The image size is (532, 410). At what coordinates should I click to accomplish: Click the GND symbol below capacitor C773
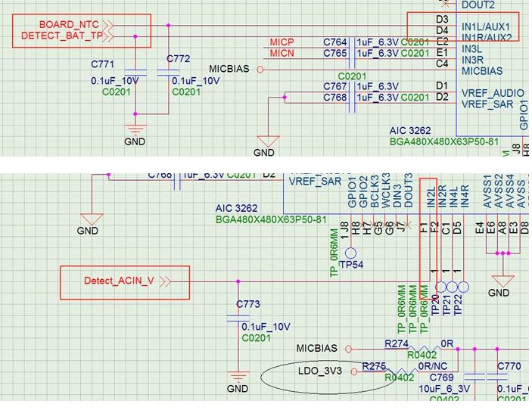click(x=238, y=377)
